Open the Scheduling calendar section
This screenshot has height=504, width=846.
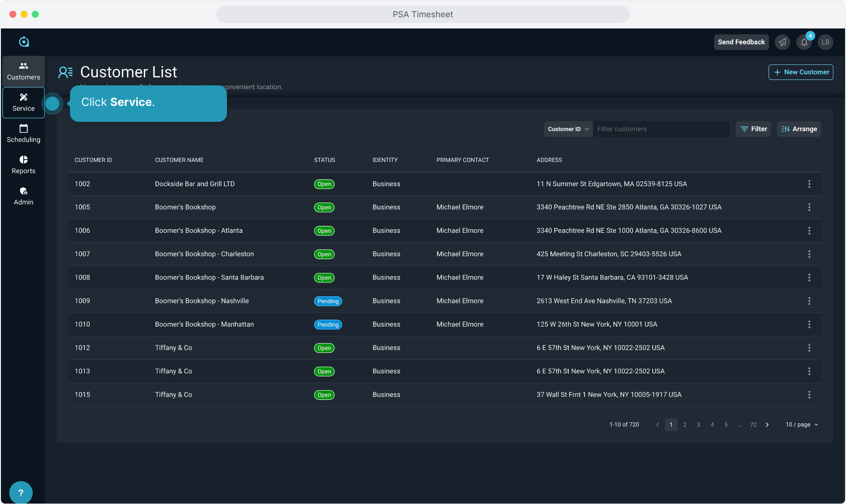tap(23, 133)
